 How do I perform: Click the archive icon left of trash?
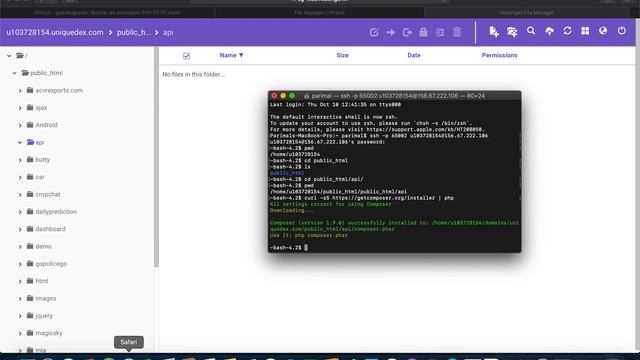440,32
